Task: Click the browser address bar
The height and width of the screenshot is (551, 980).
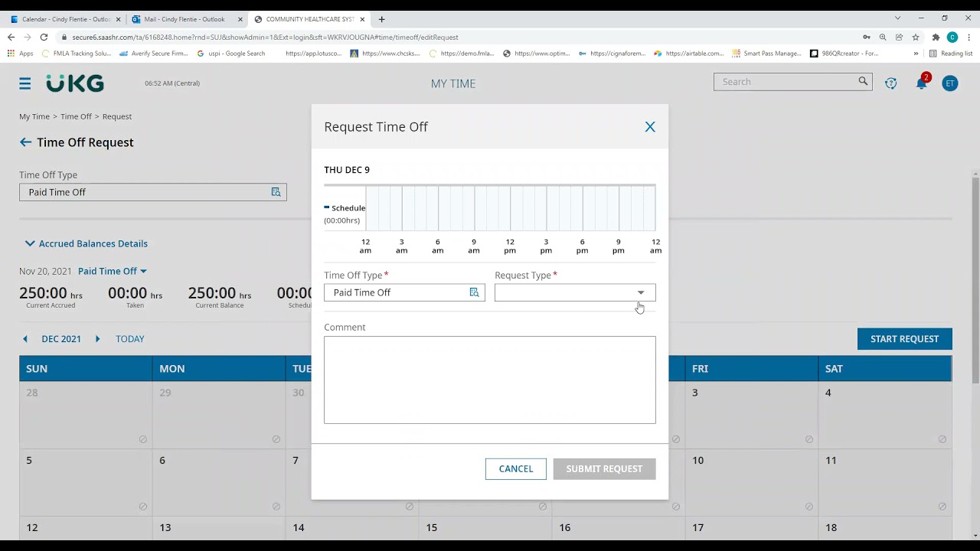Action: (x=459, y=37)
